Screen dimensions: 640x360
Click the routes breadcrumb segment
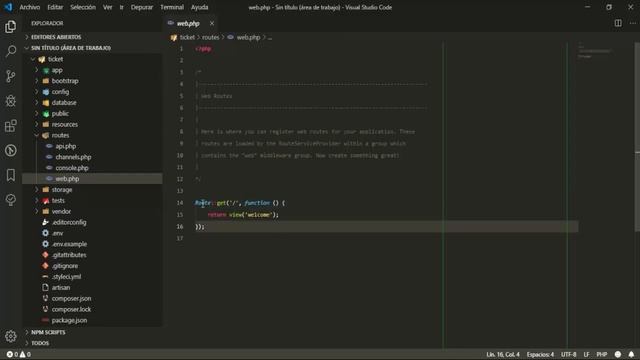pos(211,37)
